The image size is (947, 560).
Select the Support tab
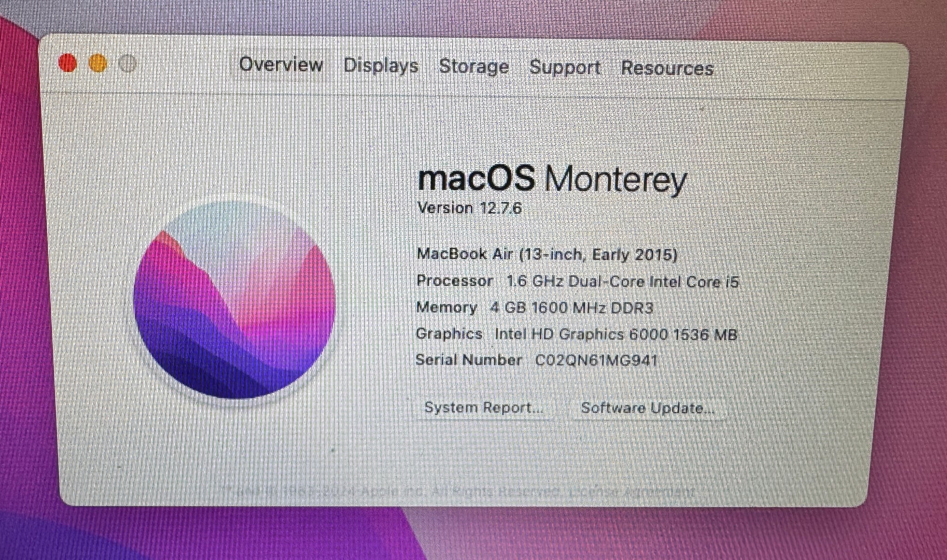(x=565, y=67)
